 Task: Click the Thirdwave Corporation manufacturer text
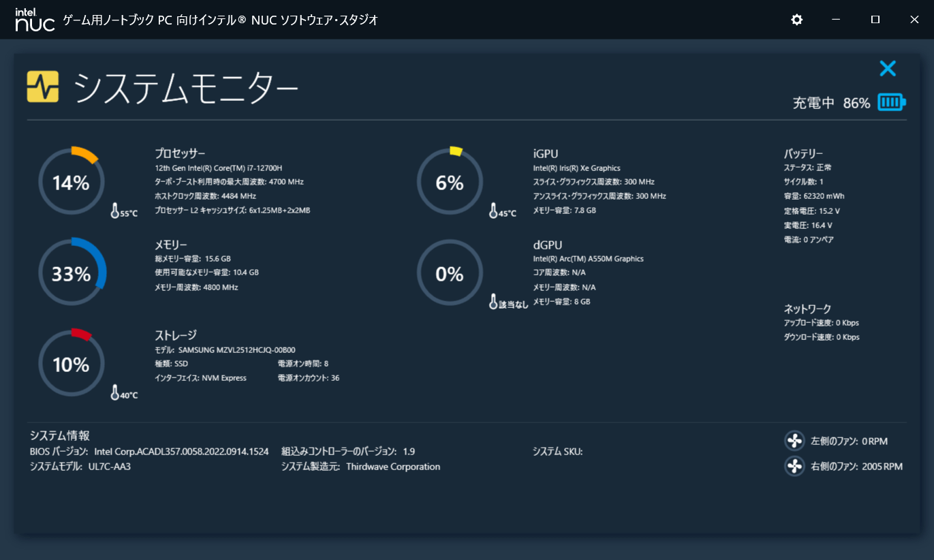click(x=393, y=467)
